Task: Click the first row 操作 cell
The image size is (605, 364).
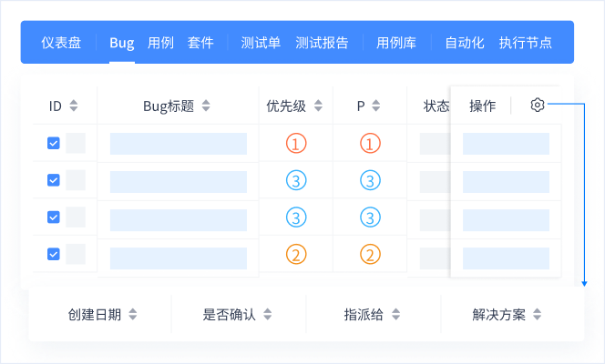Action: [x=506, y=144]
